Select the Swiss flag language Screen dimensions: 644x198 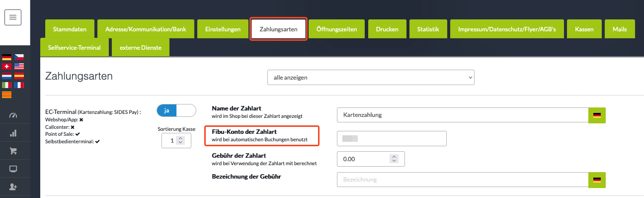(x=6, y=67)
